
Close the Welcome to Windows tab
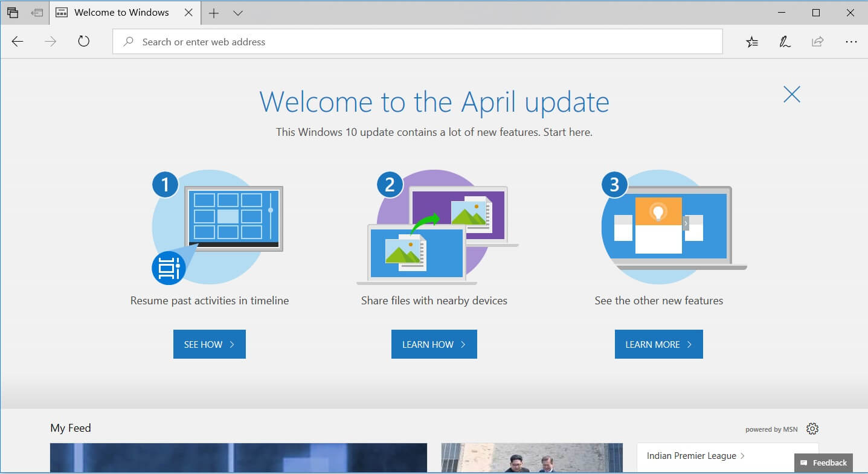click(189, 13)
